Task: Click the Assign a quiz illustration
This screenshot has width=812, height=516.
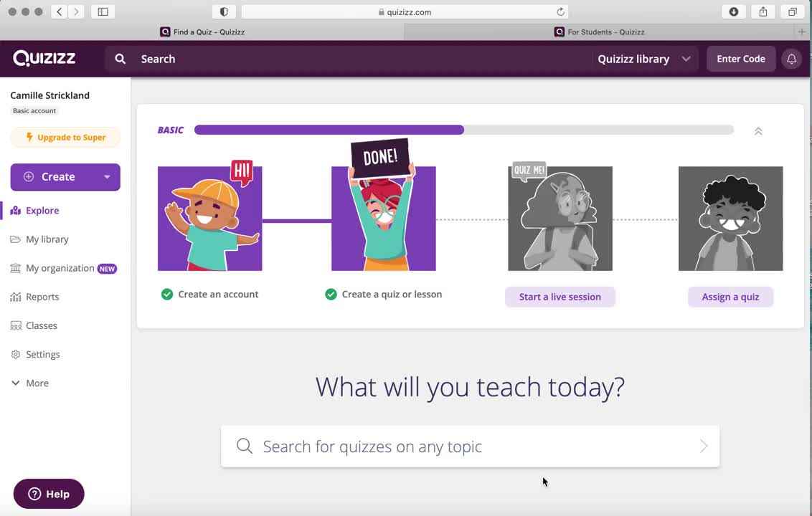Action: (730, 219)
